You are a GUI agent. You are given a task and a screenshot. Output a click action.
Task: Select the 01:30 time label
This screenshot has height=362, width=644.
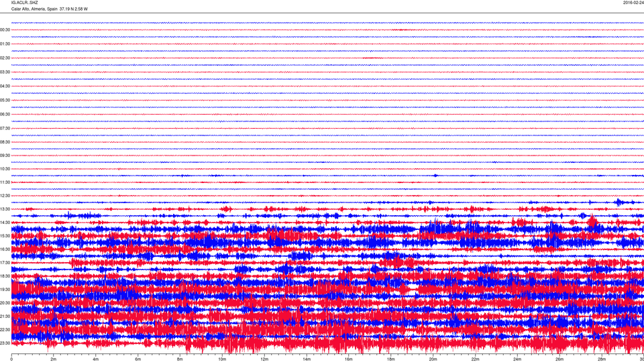(5, 44)
